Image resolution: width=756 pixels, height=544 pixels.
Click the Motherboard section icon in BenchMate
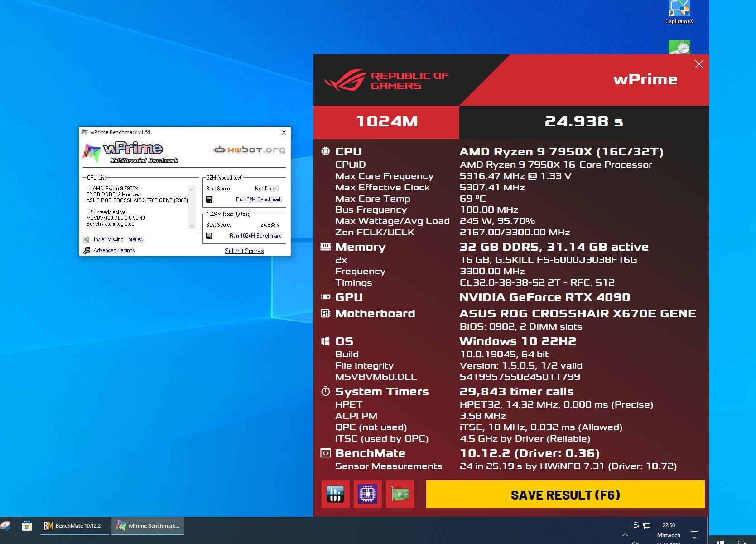pos(325,313)
